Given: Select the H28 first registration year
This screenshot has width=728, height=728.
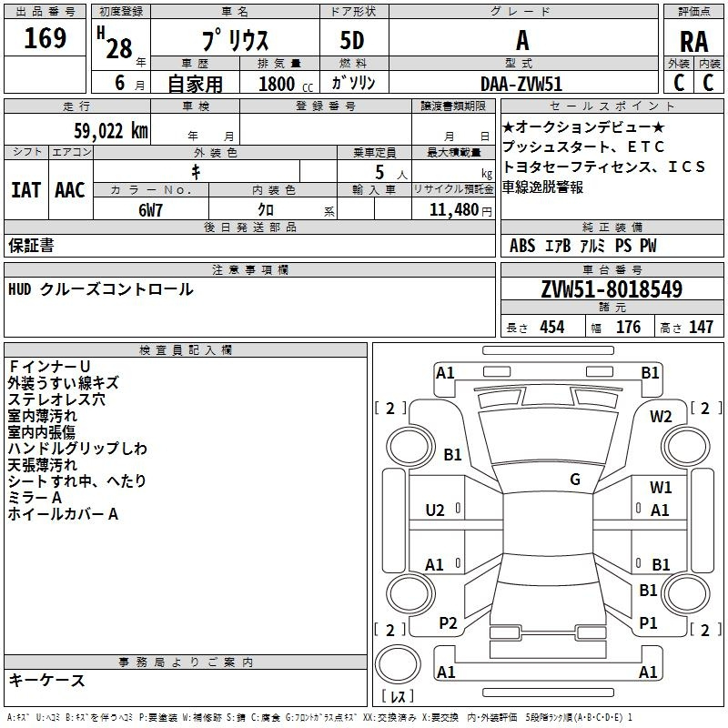Looking at the screenshot, I should tap(115, 43).
